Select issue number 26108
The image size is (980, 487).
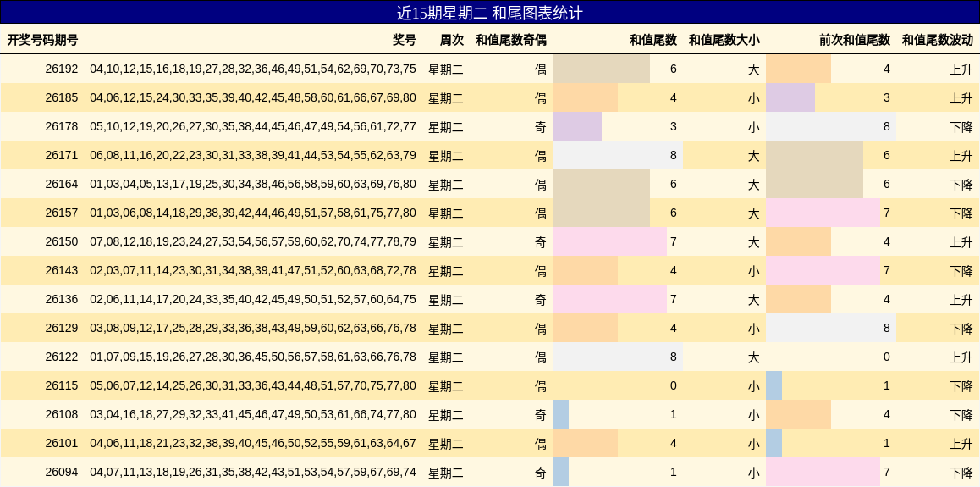pos(62,414)
